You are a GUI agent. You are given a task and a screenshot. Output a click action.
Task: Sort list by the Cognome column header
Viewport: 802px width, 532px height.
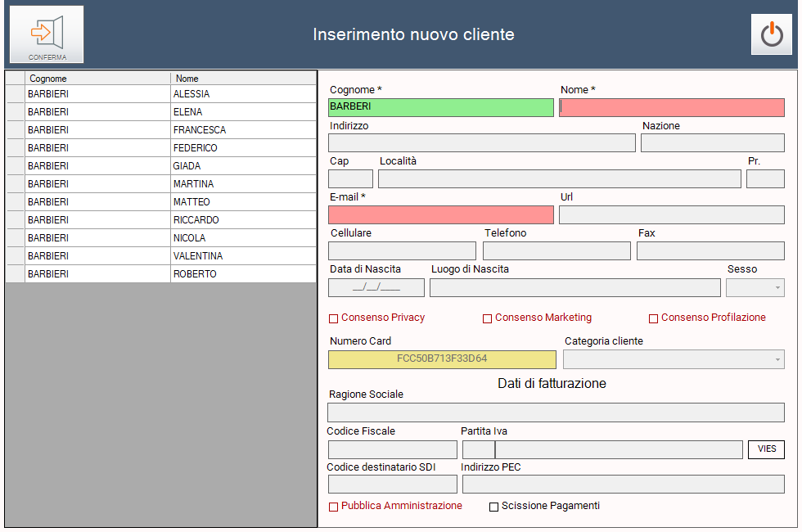click(97, 79)
